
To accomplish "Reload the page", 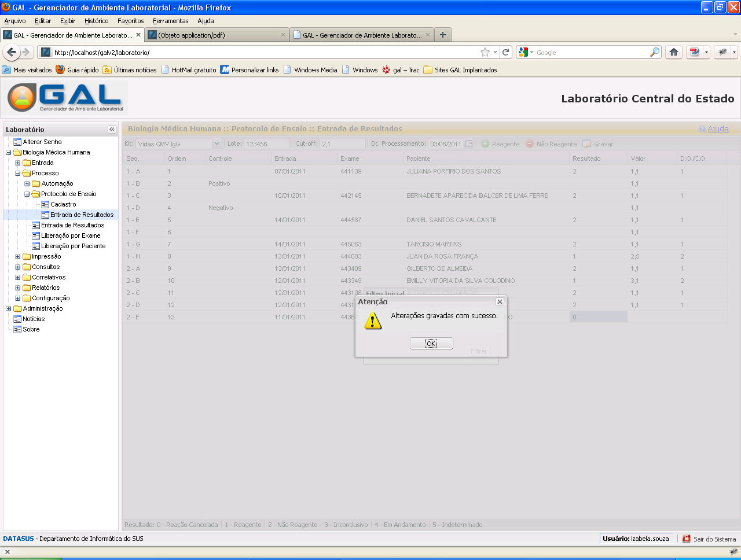I will pos(506,52).
